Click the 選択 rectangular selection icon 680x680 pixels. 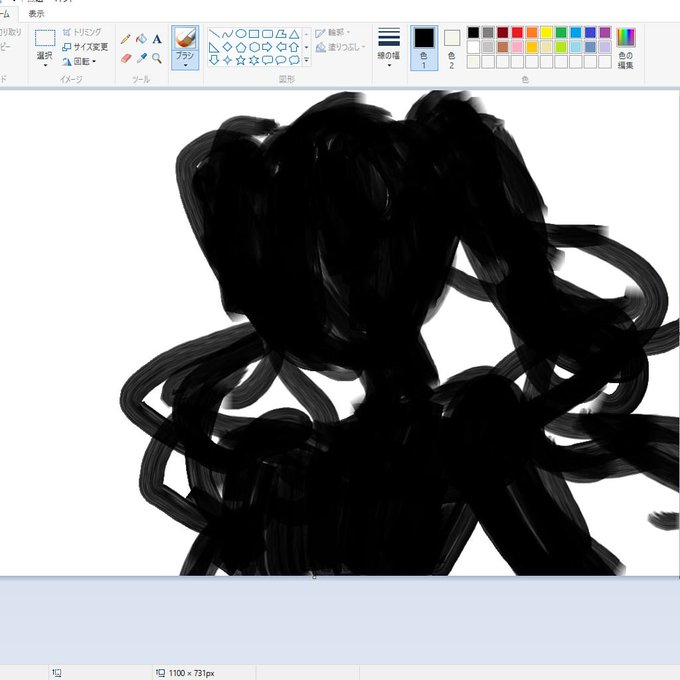pos(45,38)
